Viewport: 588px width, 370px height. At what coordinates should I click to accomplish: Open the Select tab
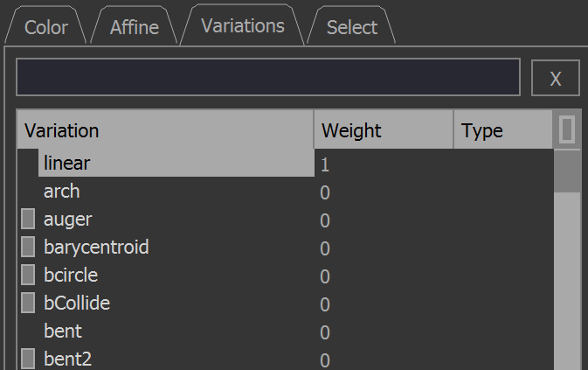pyautogui.click(x=351, y=27)
